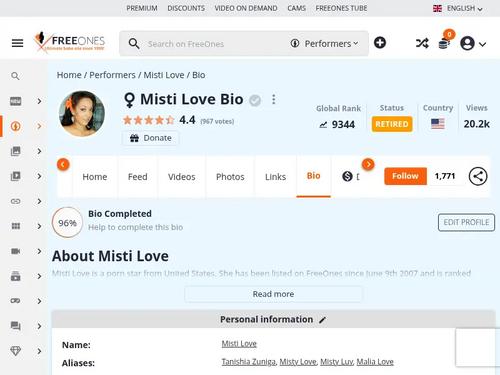Image resolution: width=500 pixels, height=375 pixels.
Task: Open VIDEO ON DEMAND in the top bar
Action: pos(246,8)
